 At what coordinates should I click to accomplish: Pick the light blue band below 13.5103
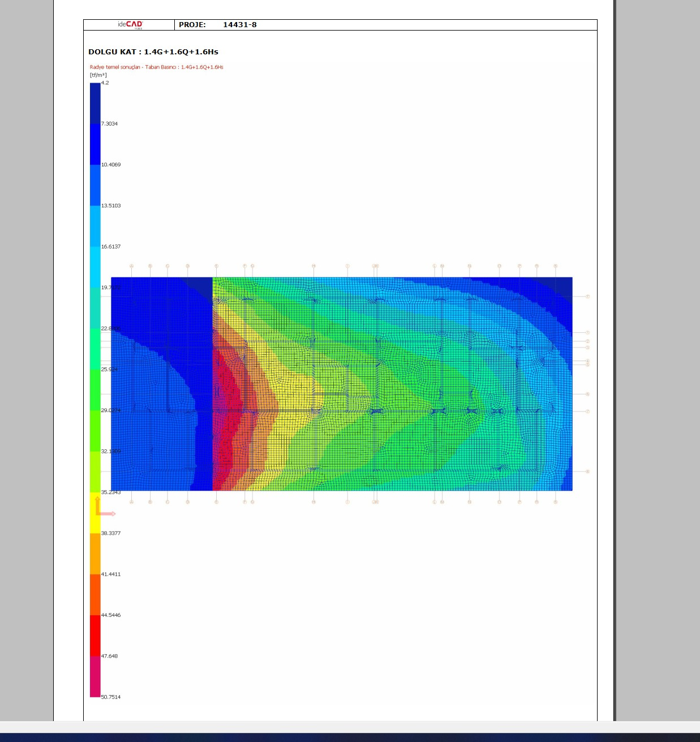pos(95,226)
